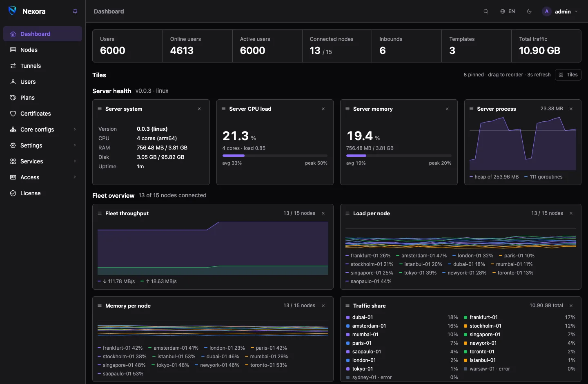This screenshot has width=588, height=384.
Task: Remove the Fleet throughput tile
Action: point(323,213)
